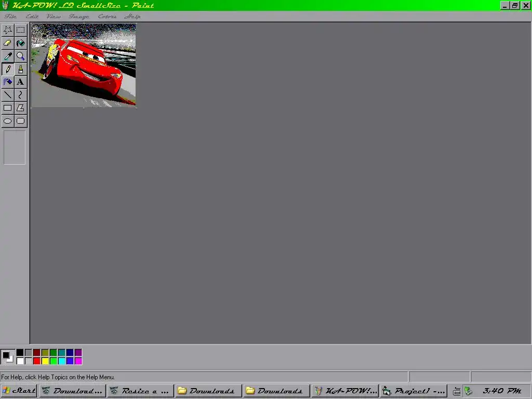Open the Edit menu
The width and height of the screenshot is (532, 399).
(32, 16)
